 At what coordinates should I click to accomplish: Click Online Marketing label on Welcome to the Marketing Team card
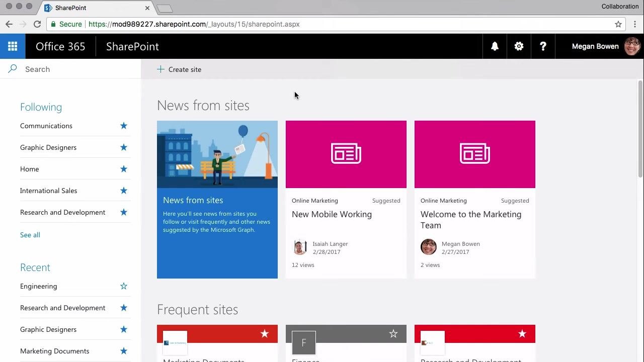pos(444,201)
